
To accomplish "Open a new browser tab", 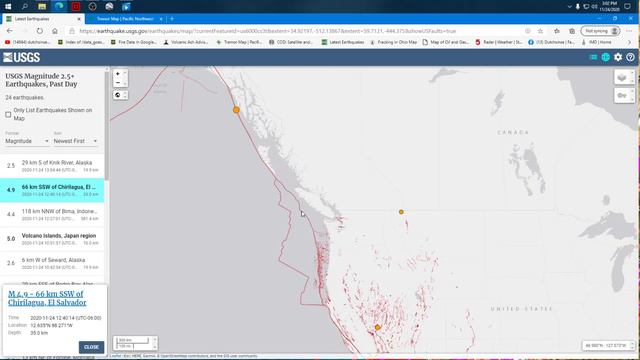I will (x=172, y=19).
